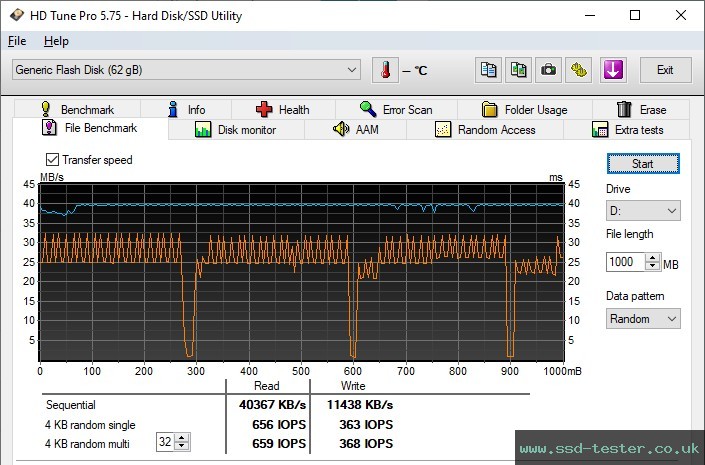Open the Info tab
705x465 pixels.
[186, 109]
